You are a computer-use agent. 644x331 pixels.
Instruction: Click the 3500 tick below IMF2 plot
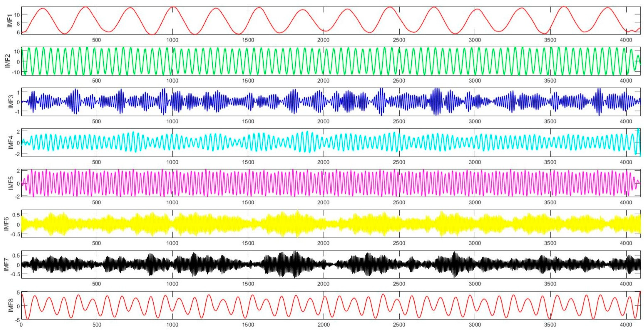pos(550,81)
